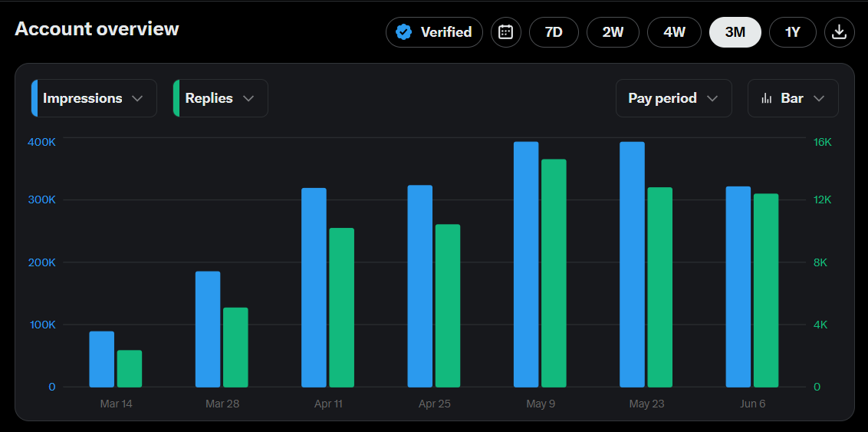Click the green Replies color strip

[x=176, y=98]
